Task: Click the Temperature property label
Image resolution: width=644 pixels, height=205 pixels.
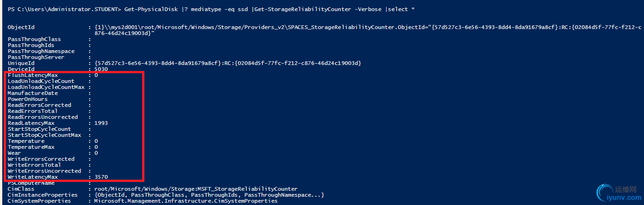Action: (26, 141)
